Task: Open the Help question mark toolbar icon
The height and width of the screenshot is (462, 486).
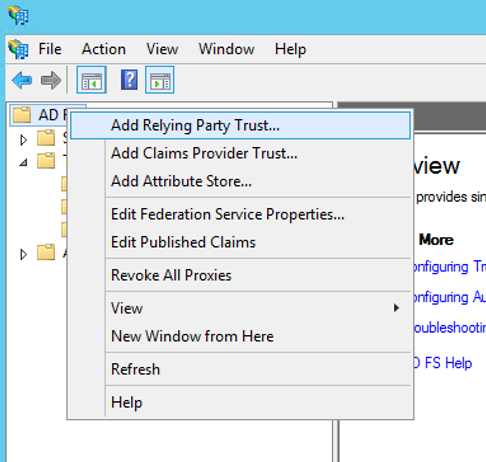Action: pos(129,80)
